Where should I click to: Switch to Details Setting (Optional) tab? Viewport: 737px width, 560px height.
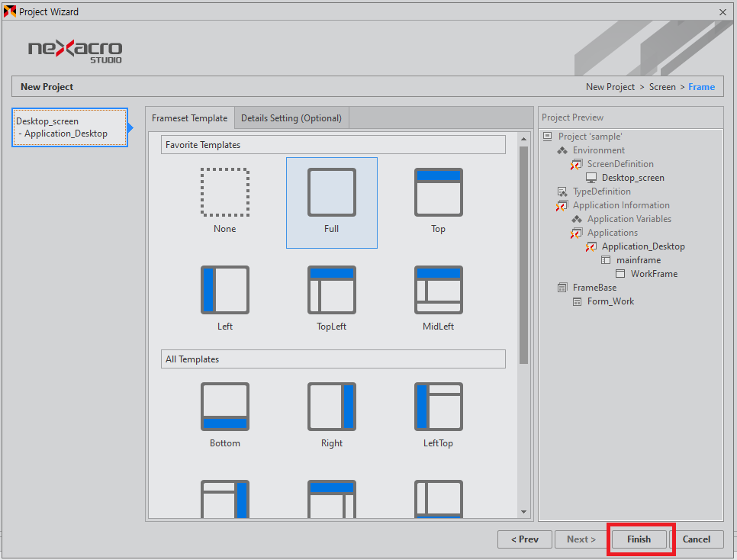tap(291, 118)
